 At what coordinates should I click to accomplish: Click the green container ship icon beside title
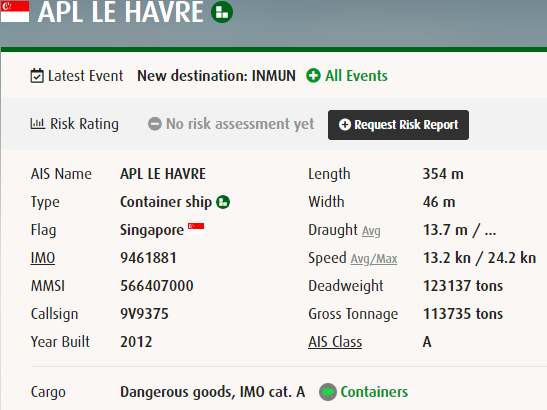[222, 12]
